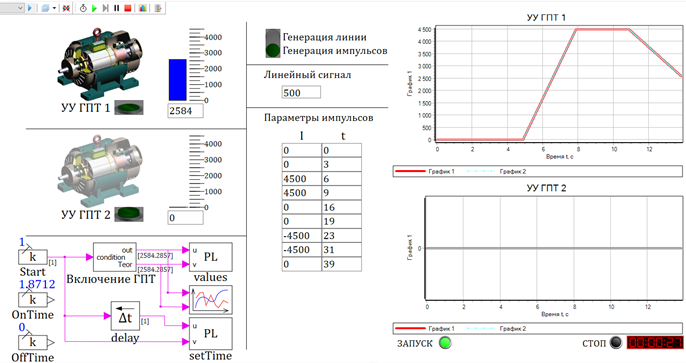Select the Линейный сигнал field showing 500

[301, 92]
